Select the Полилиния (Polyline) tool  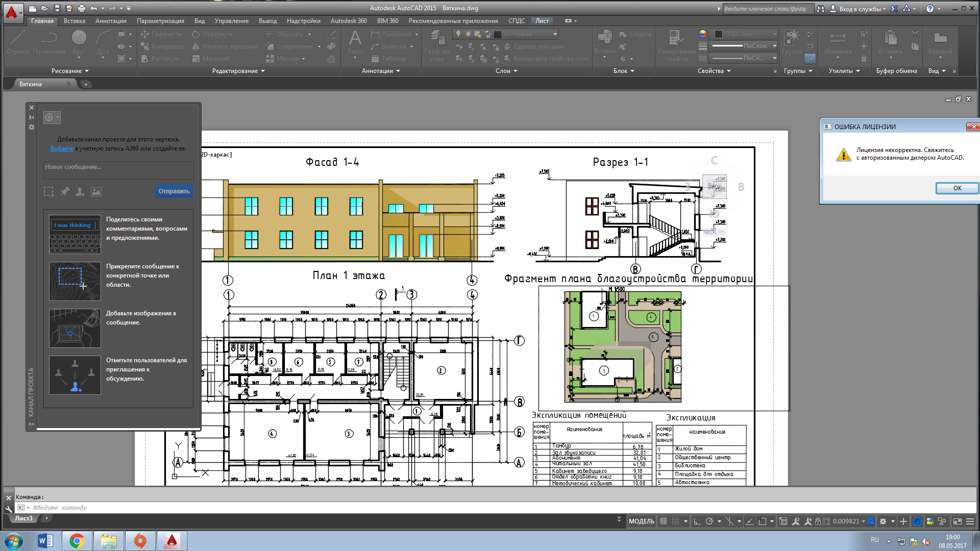pos(49,42)
